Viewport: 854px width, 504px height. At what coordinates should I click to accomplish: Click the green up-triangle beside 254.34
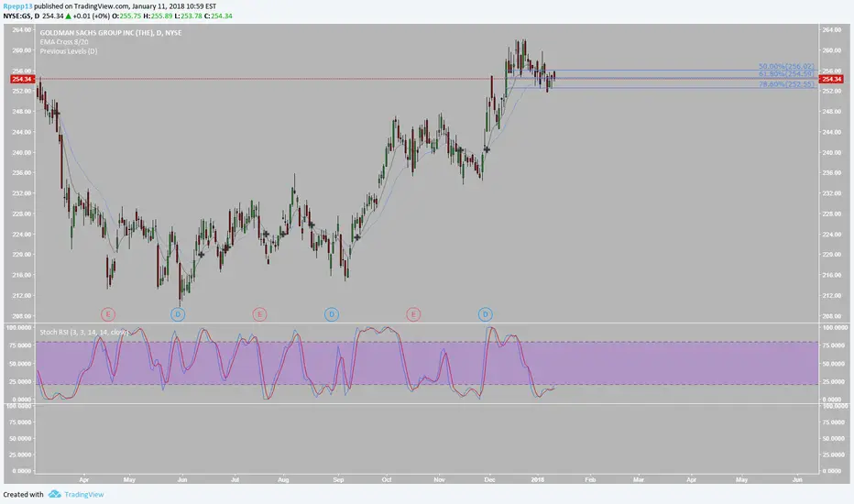(x=68, y=16)
